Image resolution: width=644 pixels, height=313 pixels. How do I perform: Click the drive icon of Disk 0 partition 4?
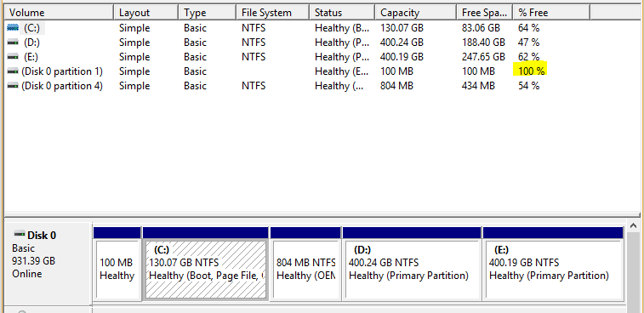click(13, 86)
